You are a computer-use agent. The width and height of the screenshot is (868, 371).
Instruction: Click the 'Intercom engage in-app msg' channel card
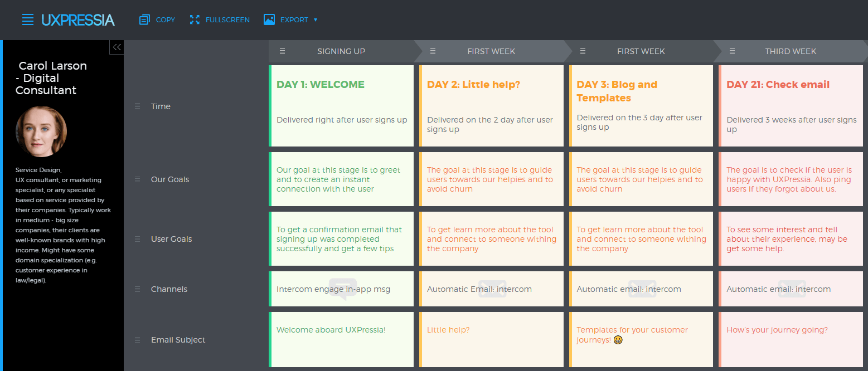(341, 289)
